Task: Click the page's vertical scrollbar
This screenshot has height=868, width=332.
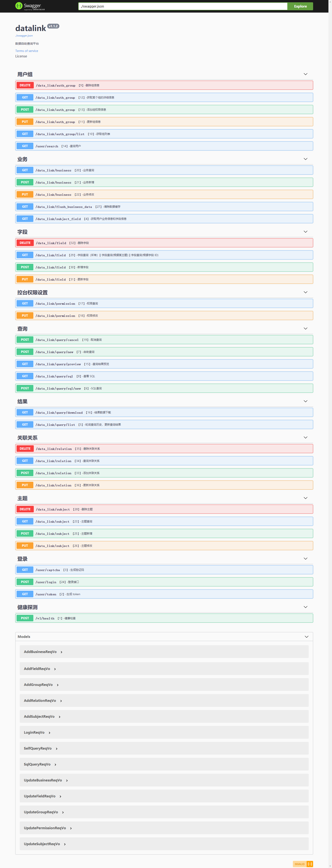Action: (330, 434)
